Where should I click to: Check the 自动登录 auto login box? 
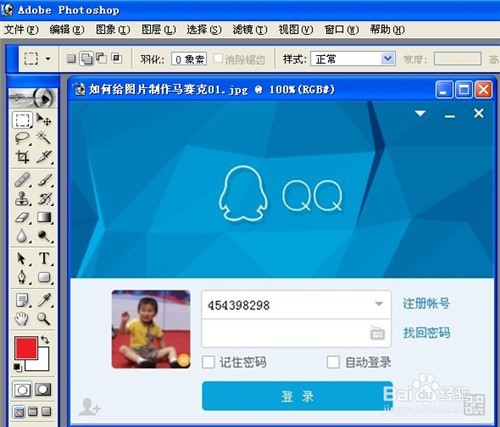[333, 362]
